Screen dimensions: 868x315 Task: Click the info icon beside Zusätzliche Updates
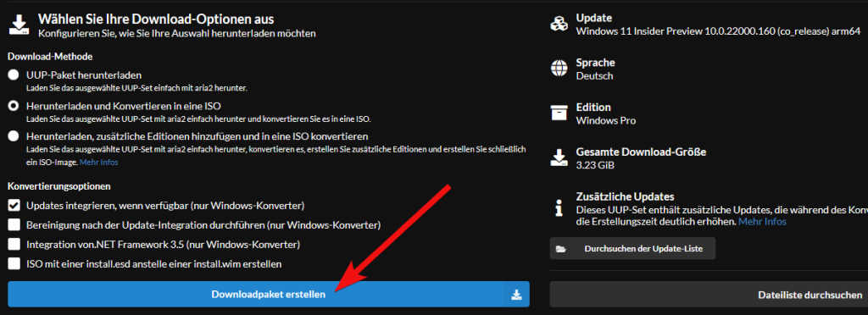point(559,208)
